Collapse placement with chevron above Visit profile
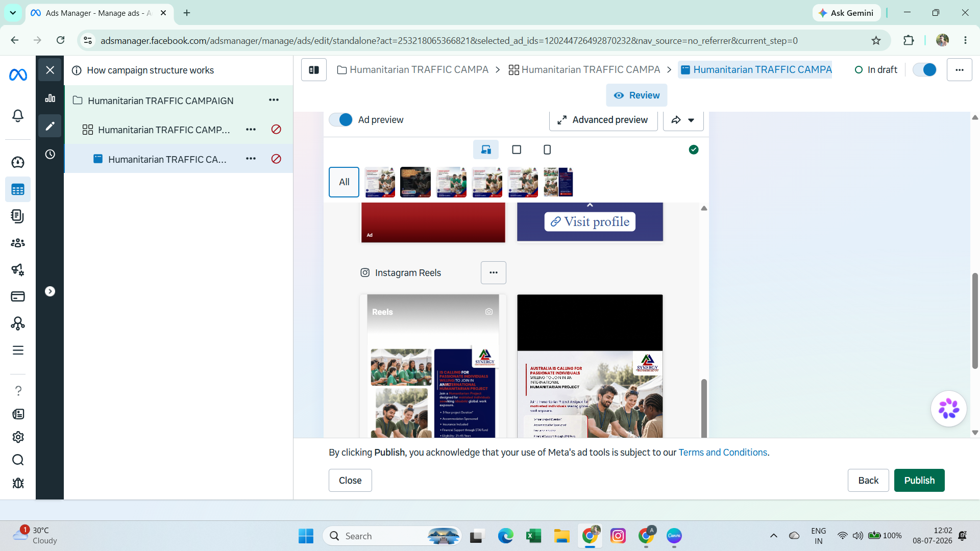 (x=590, y=205)
